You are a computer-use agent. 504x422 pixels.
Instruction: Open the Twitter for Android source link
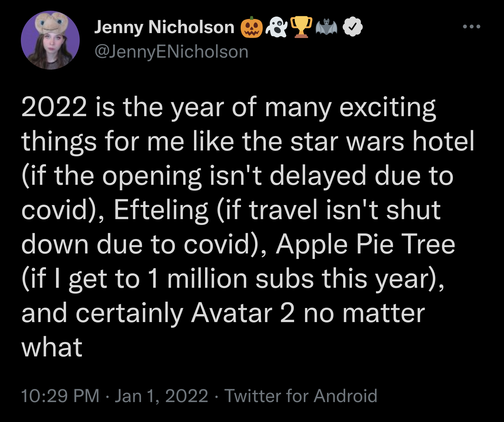[x=301, y=396]
